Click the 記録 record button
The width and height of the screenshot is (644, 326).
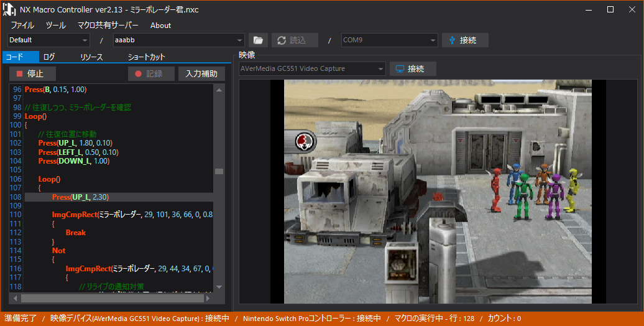tap(151, 73)
